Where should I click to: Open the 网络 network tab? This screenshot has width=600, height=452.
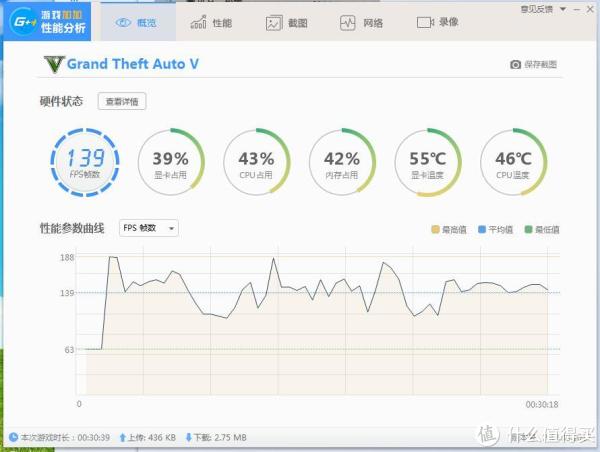(x=362, y=23)
